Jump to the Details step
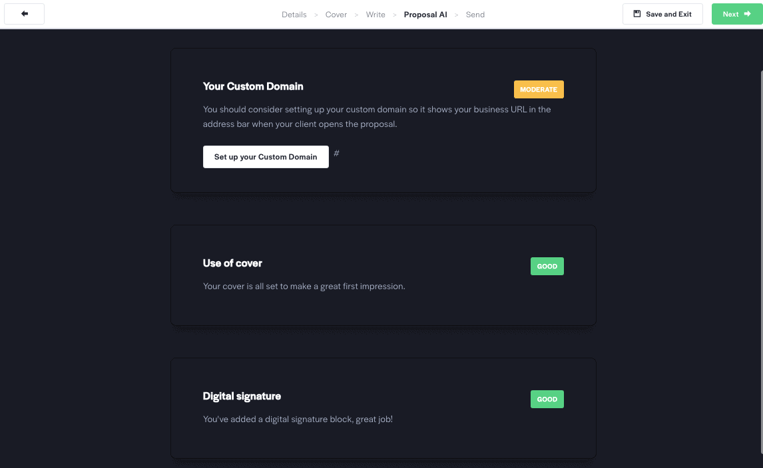This screenshot has height=468, width=763. (x=294, y=15)
